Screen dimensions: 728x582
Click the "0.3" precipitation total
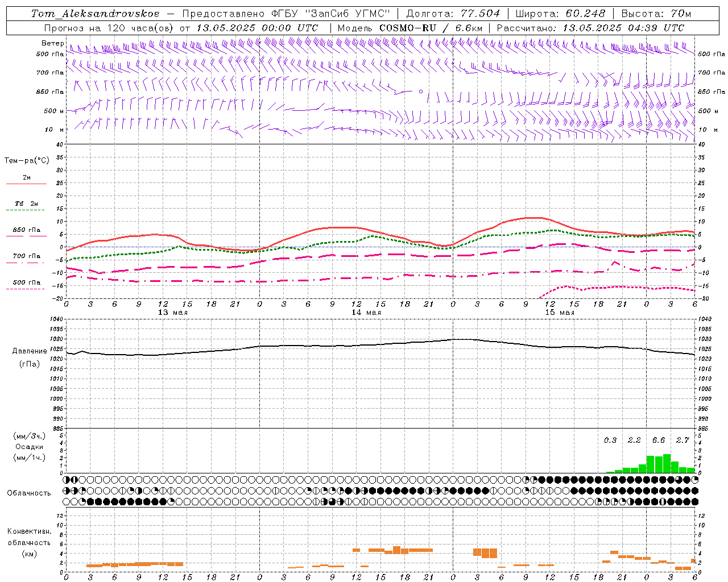[610, 440]
